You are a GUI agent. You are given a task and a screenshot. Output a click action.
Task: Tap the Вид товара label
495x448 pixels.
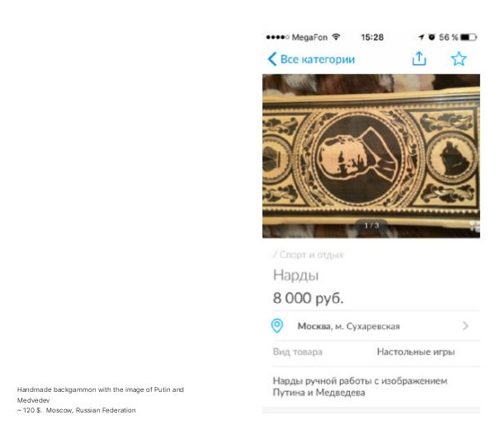(x=297, y=351)
